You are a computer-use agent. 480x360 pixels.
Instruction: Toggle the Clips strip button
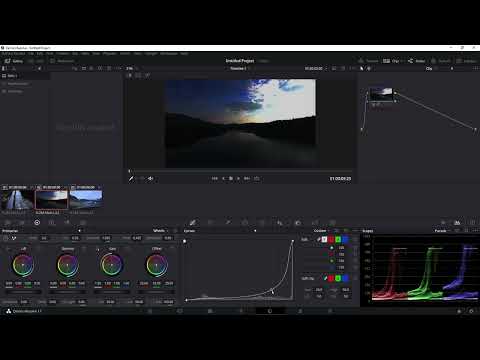click(x=392, y=61)
